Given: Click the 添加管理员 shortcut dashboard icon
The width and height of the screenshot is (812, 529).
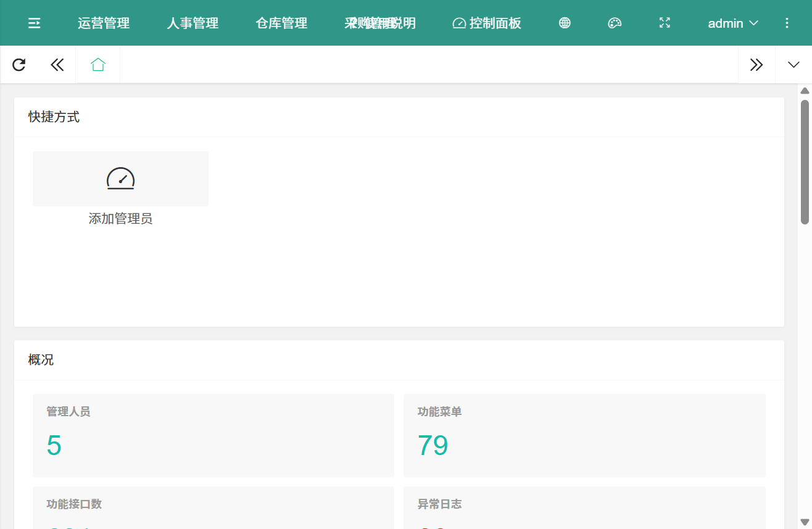Looking at the screenshot, I should tap(120, 179).
